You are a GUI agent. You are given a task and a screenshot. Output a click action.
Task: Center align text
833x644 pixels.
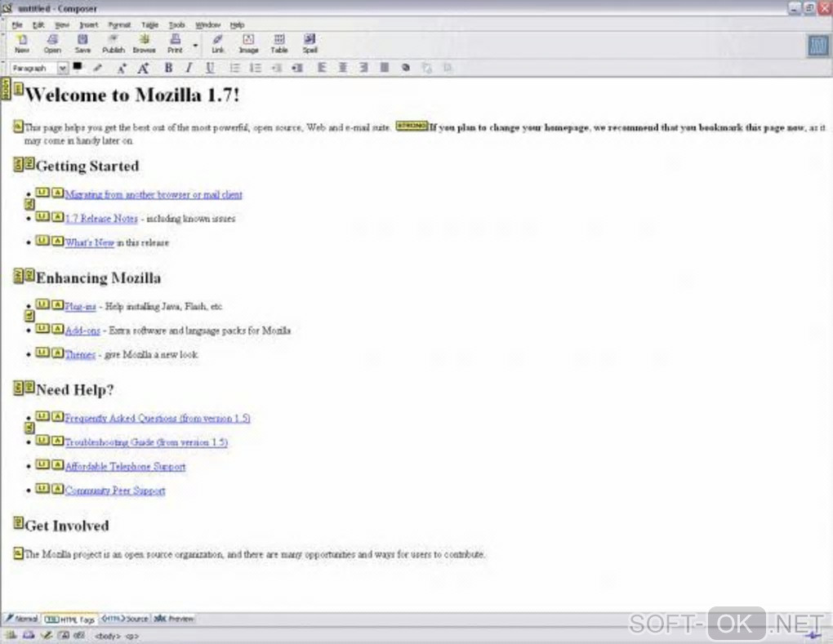coord(343,68)
